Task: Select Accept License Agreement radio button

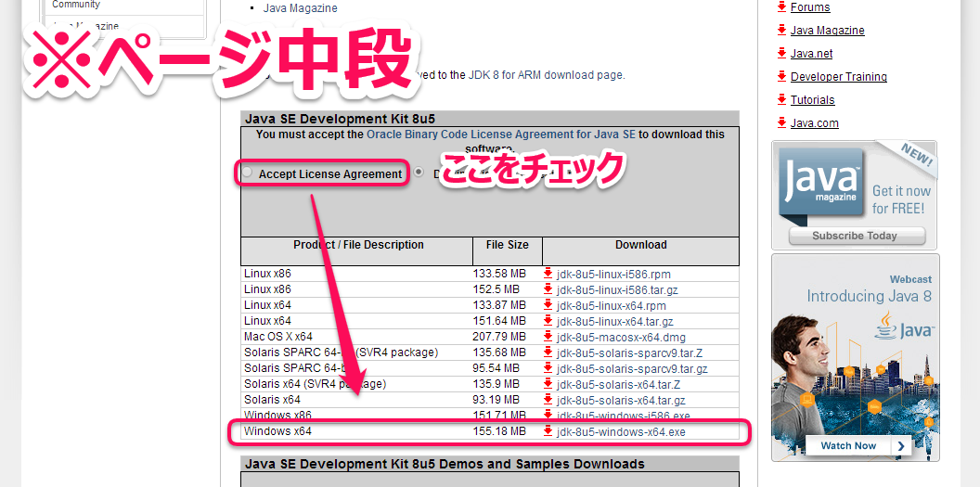Action: point(248,173)
